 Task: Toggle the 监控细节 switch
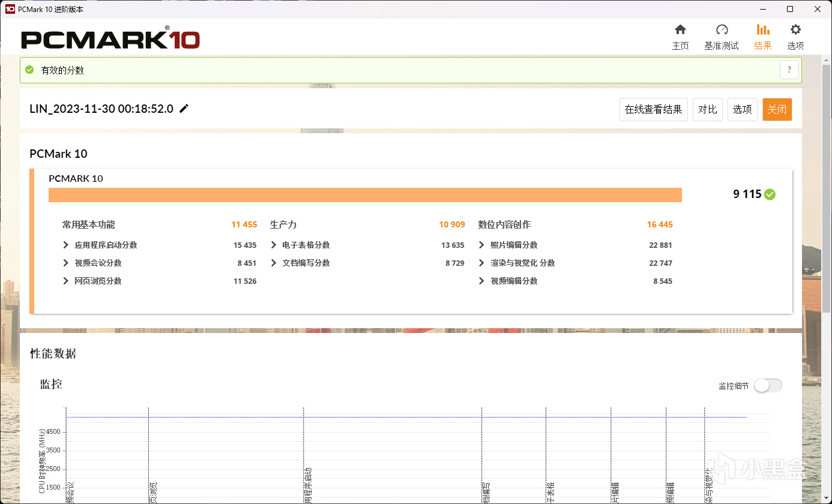click(768, 386)
